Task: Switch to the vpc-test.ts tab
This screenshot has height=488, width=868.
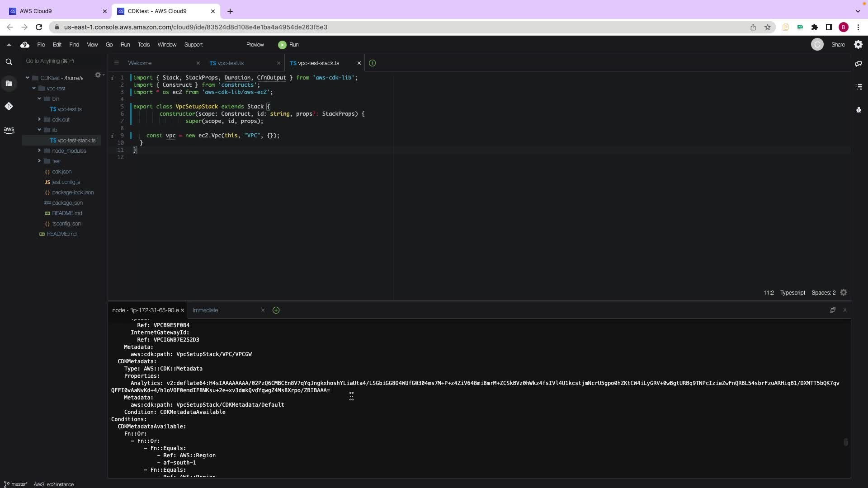Action: point(231,63)
